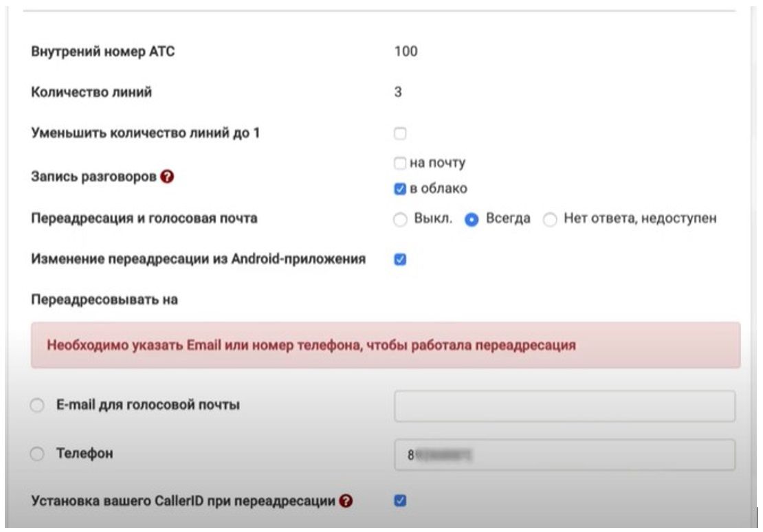Disable the Установка вашего CallerID checkbox
Screen dimensions: 763x532
400,501
